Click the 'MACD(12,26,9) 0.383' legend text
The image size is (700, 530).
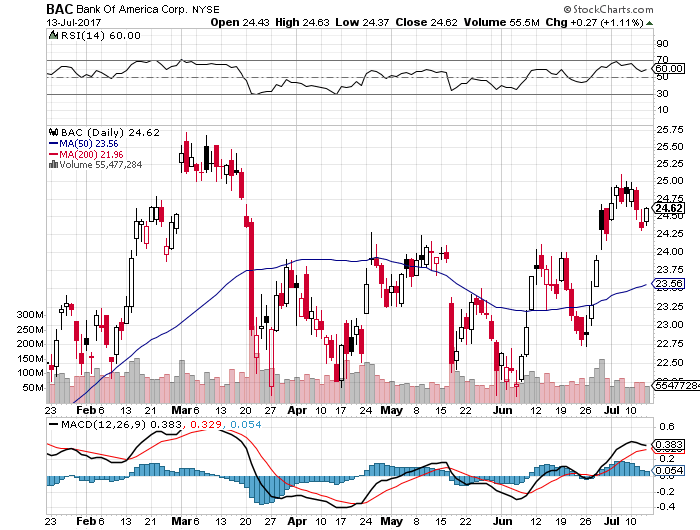121,425
